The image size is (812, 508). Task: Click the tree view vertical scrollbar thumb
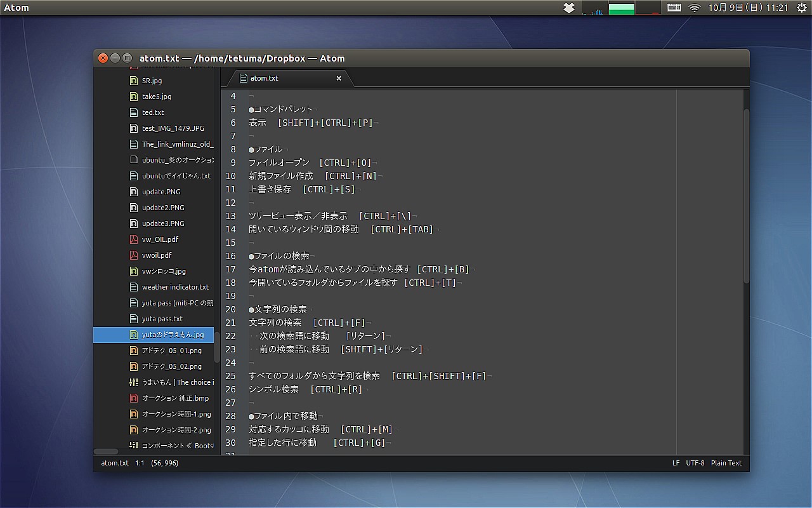(x=217, y=348)
